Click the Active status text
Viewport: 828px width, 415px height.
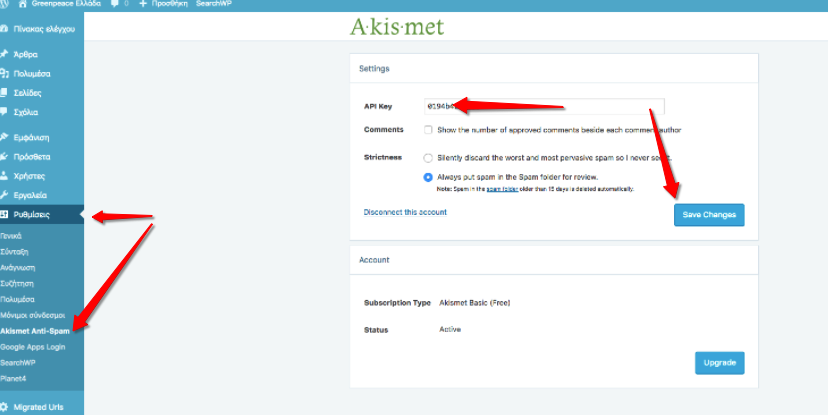450,329
